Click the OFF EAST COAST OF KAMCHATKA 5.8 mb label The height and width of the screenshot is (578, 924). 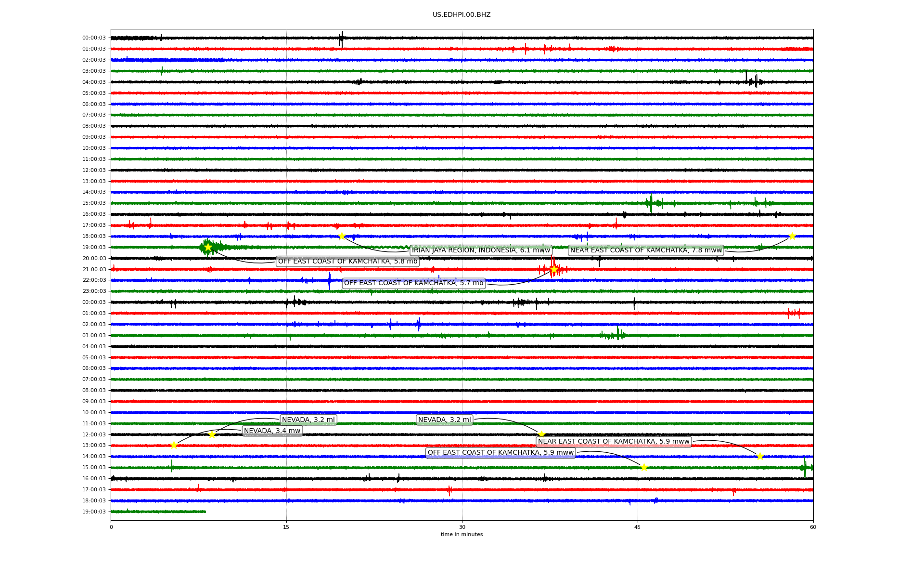click(347, 261)
